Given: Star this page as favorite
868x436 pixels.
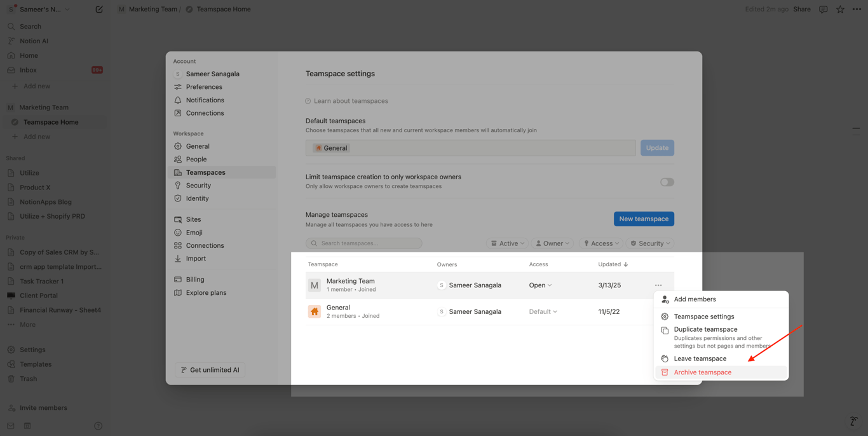Looking at the screenshot, I should pyautogui.click(x=840, y=10).
